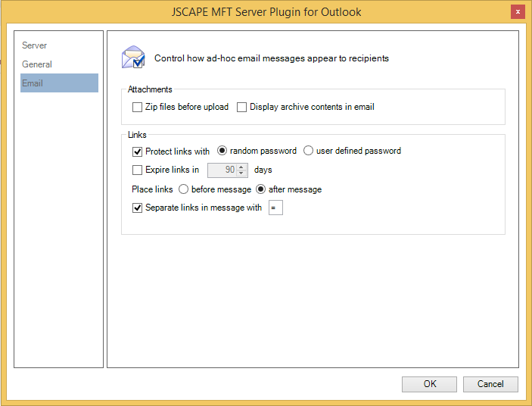This screenshot has height=406, width=532.
Task: Click the expire days number field
Action: pyautogui.click(x=222, y=170)
